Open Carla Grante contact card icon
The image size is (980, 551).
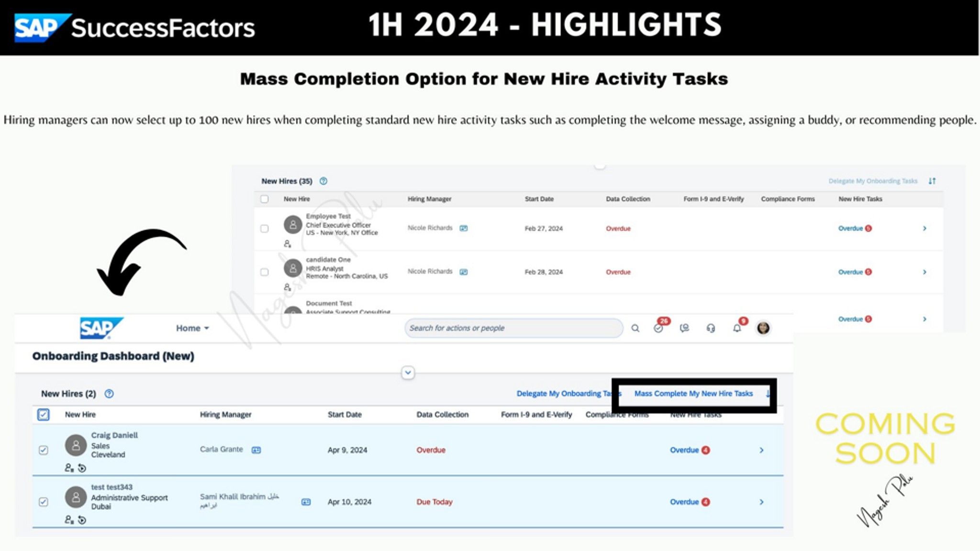click(x=256, y=450)
